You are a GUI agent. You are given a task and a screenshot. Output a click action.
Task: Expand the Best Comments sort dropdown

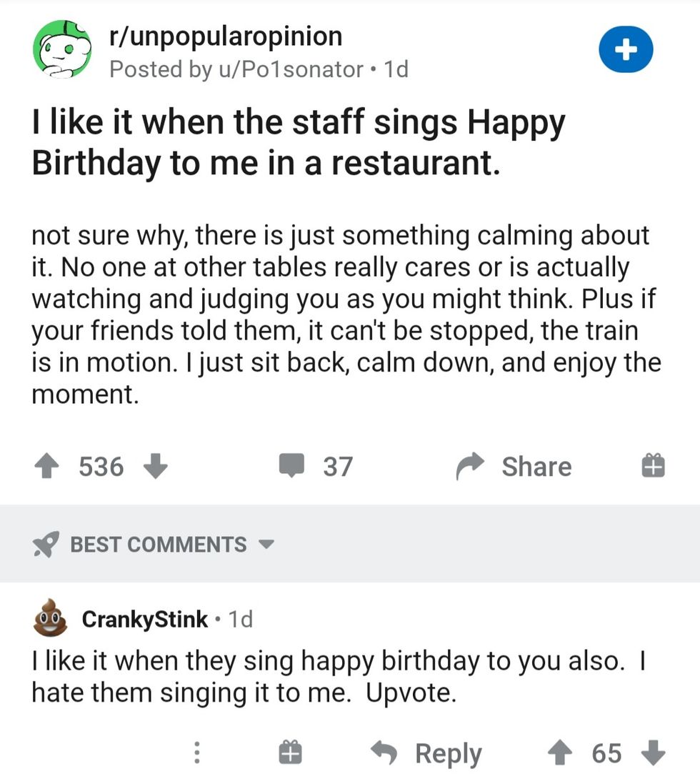pos(266,545)
